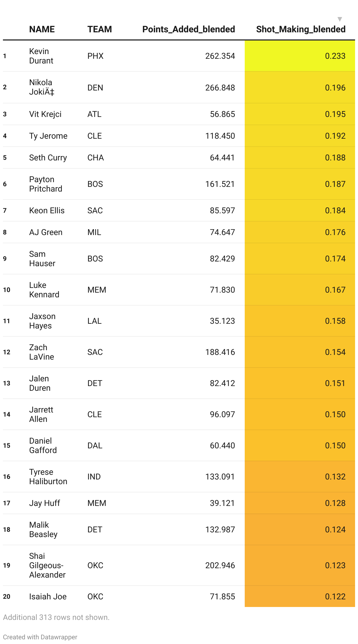The height and width of the screenshot is (644, 358).
Task: Click the DEN team cell
Action: pos(95,88)
